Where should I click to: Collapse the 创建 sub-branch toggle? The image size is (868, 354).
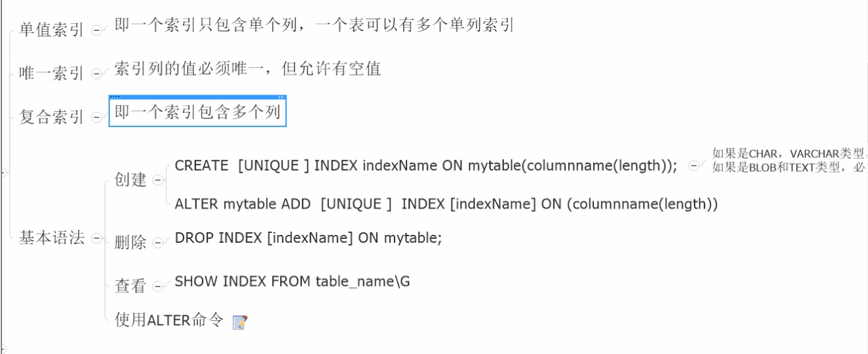click(157, 180)
